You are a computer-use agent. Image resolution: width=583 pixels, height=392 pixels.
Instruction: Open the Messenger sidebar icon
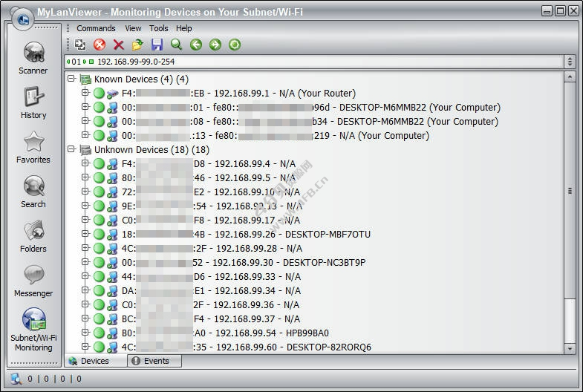pyautogui.click(x=33, y=281)
